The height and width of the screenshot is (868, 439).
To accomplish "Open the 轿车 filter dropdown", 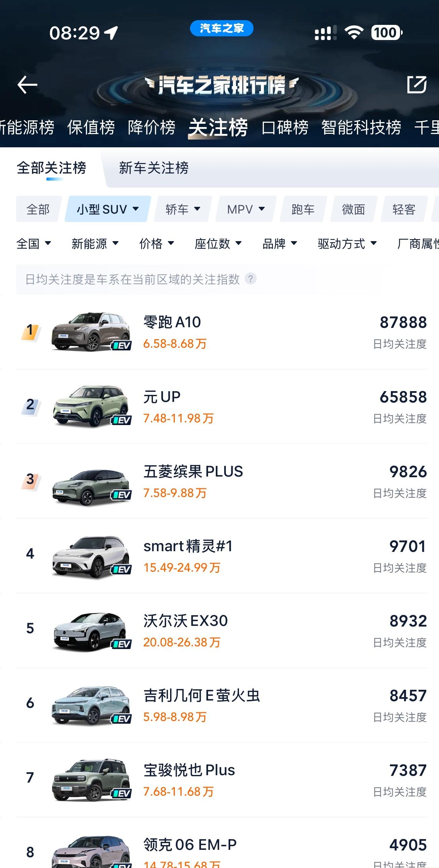I will (183, 209).
